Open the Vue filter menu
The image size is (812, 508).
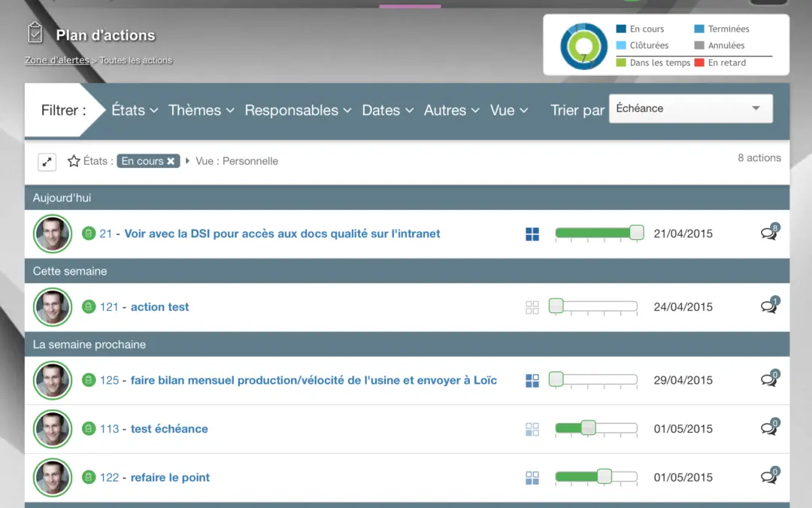pos(509,111)
